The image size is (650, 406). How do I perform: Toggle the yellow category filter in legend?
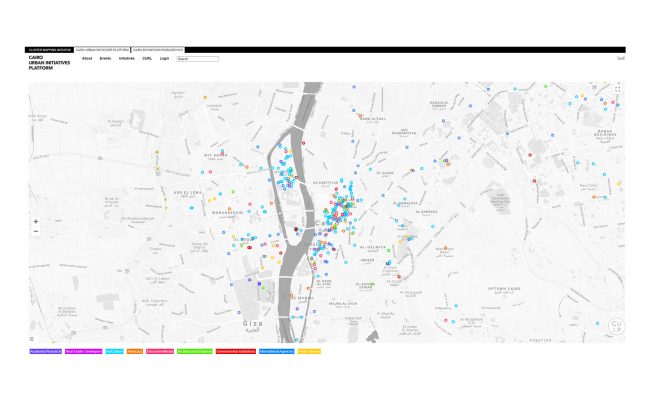(x=308, y=352)
